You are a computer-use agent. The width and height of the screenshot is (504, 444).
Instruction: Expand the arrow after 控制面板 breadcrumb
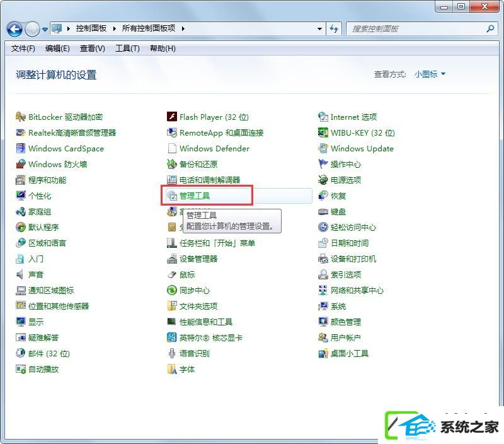coord(115,28)
